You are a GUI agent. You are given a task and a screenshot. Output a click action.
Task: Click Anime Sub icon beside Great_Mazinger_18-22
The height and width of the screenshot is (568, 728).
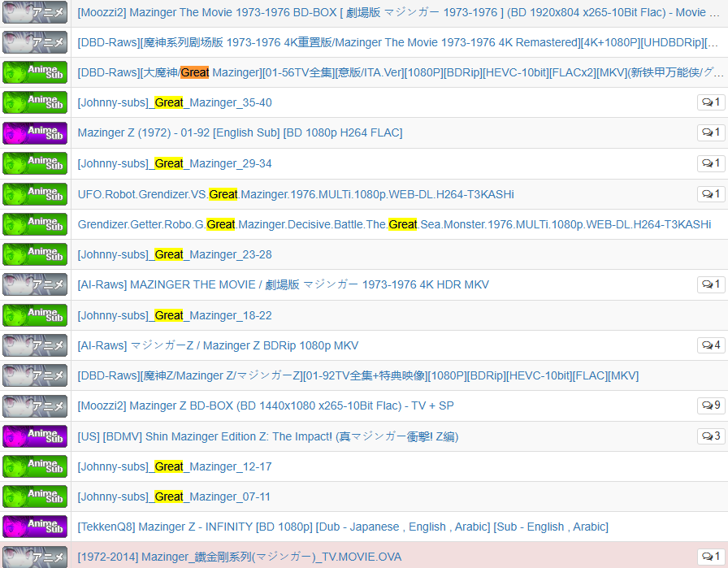(35, 315)
